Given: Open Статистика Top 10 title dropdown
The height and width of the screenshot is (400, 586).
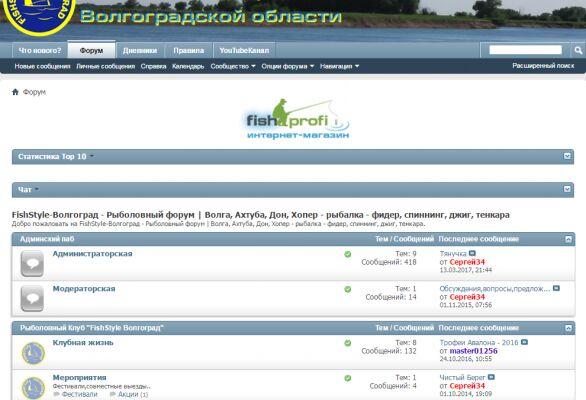Looking at the screenshot, I should point(92,156).
